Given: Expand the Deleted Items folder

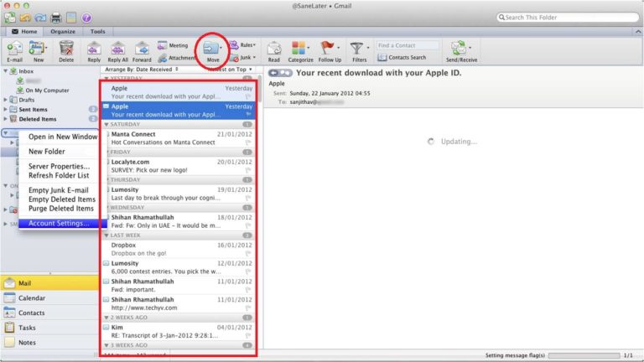Looking at the screenshot, I should pyautogui.click(x=6, y=119).
